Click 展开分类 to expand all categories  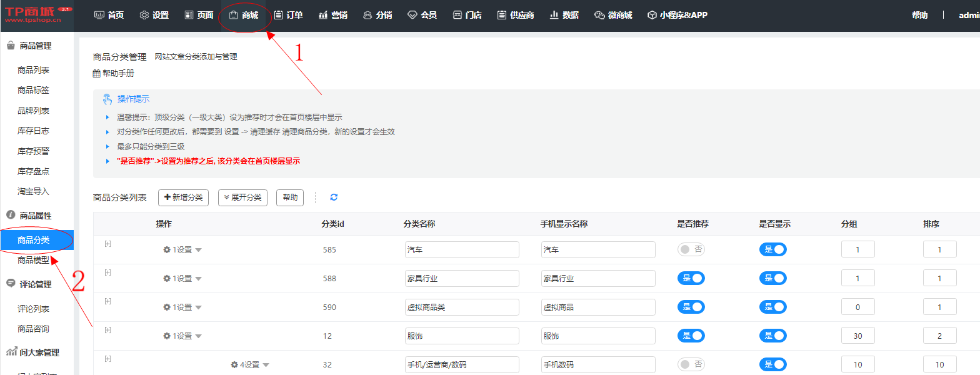[243, 197]
